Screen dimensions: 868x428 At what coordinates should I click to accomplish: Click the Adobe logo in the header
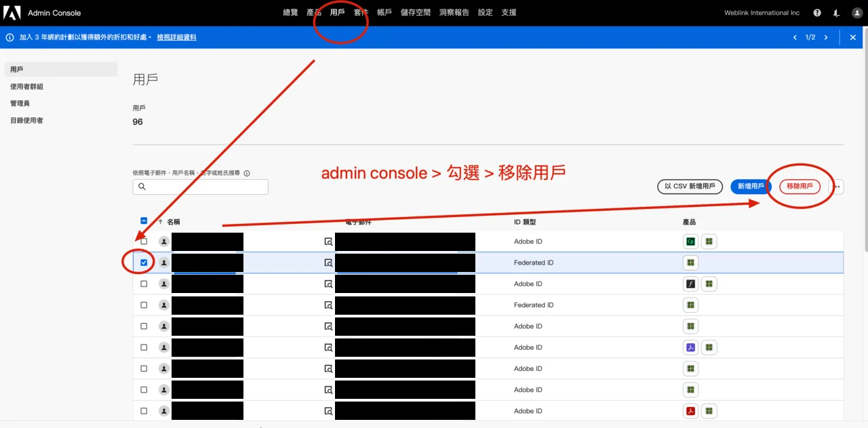[x=12, y=12]
